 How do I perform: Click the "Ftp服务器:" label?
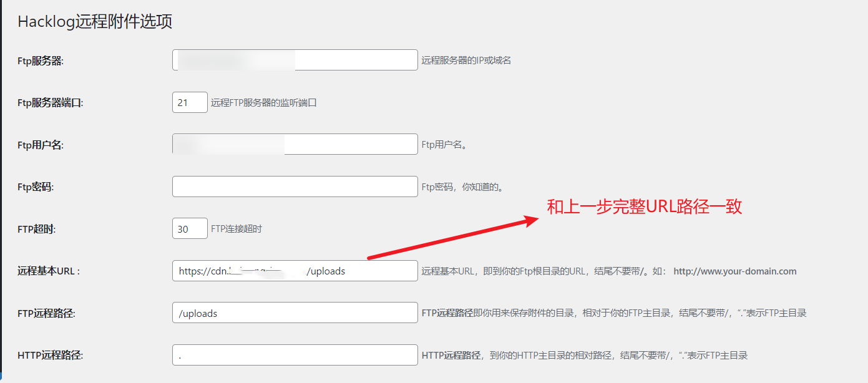(41, 61)
